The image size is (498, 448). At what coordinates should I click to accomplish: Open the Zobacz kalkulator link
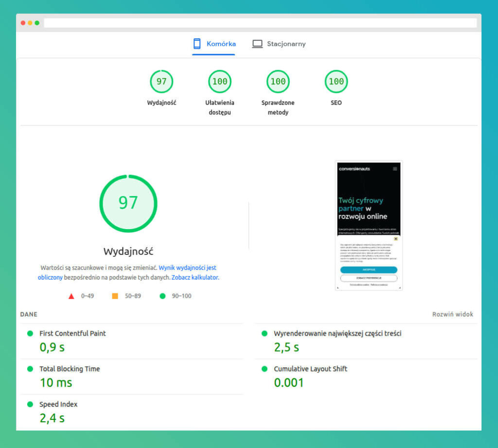[195, 277]
